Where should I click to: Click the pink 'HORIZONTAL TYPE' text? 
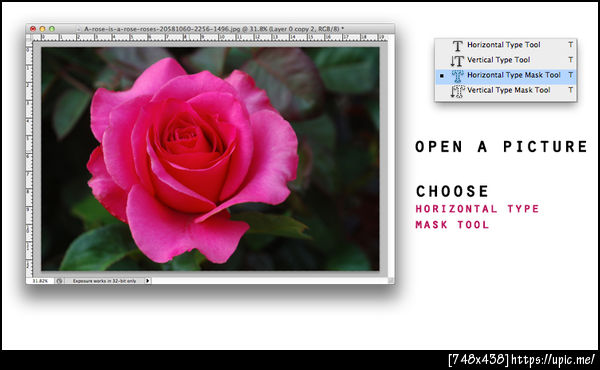coord(477,209)
